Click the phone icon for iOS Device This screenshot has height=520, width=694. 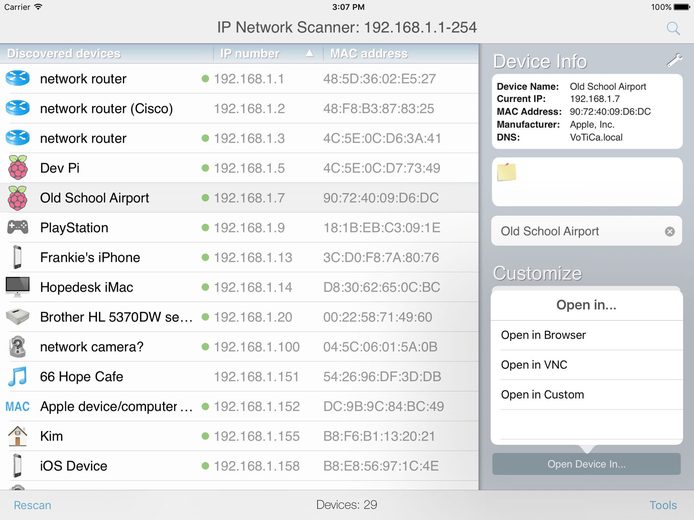[17, 466]
